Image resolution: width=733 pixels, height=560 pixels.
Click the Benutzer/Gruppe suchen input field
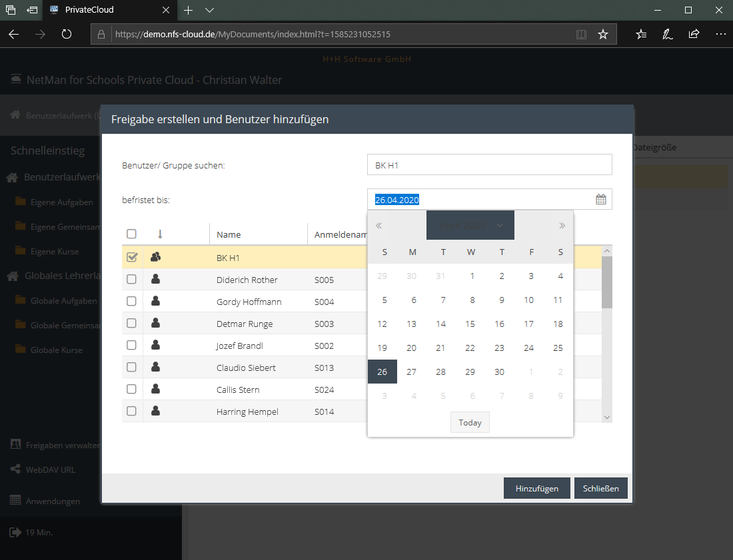tap(489, 164)
